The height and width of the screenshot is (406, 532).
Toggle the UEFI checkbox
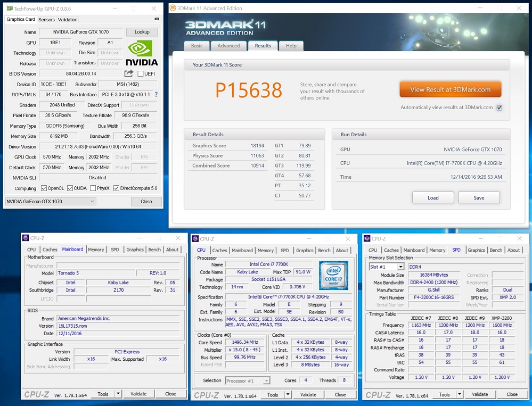[141, 74]
